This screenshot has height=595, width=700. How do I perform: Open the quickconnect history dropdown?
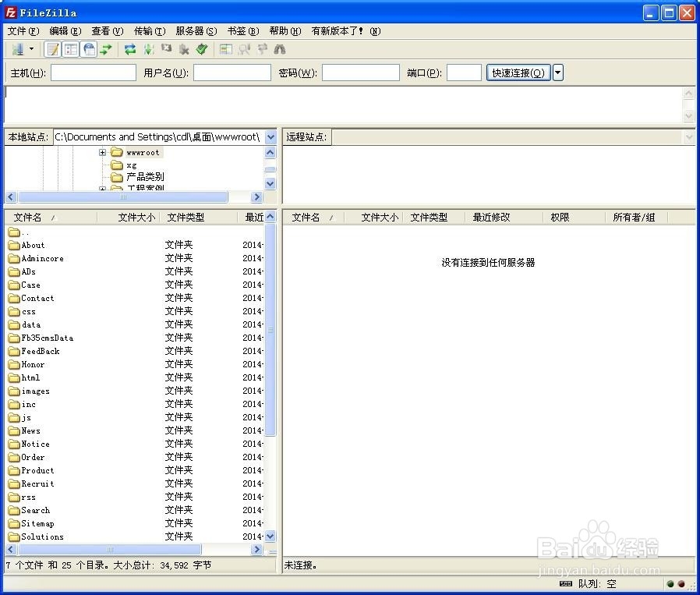558,72
